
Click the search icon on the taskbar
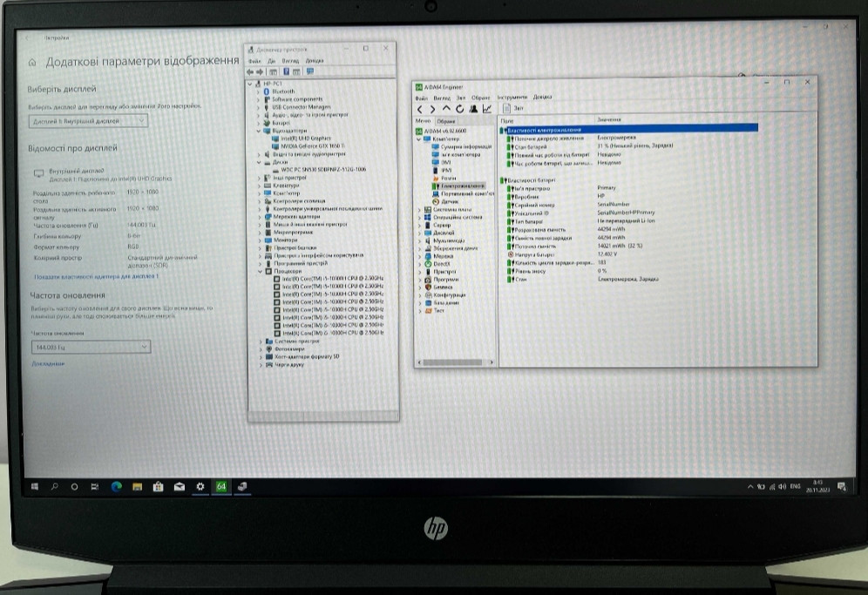click(x=54, y=487)
